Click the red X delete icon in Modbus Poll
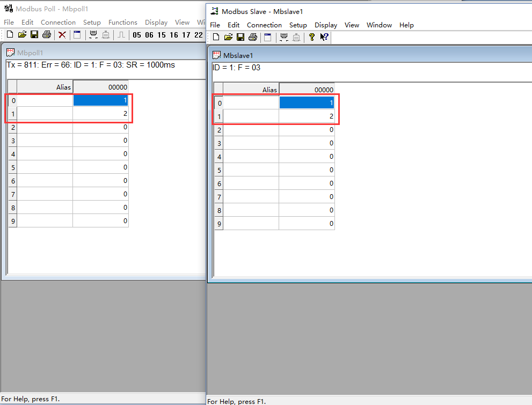Image resolution: width=532 pixels, height=405 pixels. [x=62, y=35]
